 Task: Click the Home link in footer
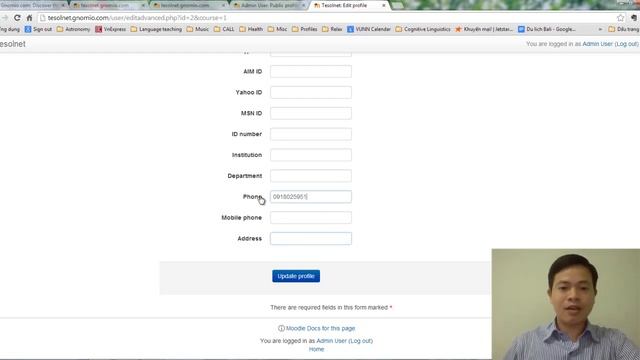pyautogui.click(x=316, y=349)
